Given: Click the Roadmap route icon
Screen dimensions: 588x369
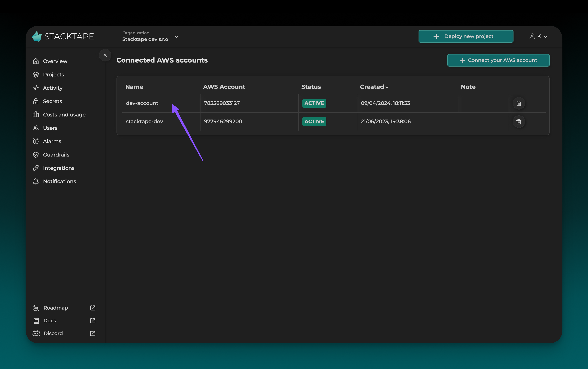Looking at the screenshot, I should [x=36, y=308].
